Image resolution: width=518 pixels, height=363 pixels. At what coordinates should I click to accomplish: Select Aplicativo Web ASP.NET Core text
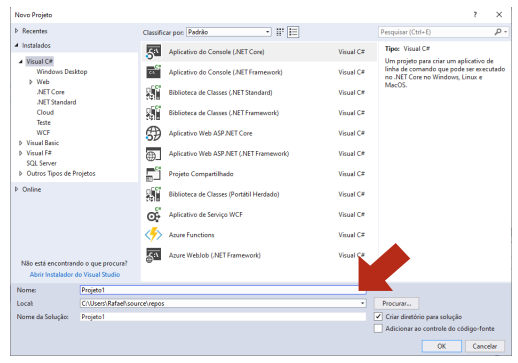210,133
